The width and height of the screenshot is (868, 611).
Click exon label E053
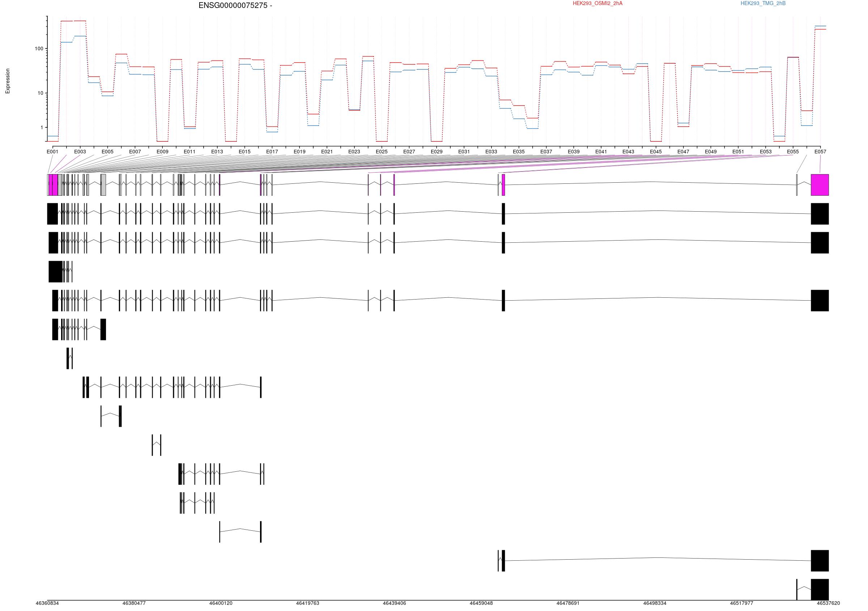(766, 152)
